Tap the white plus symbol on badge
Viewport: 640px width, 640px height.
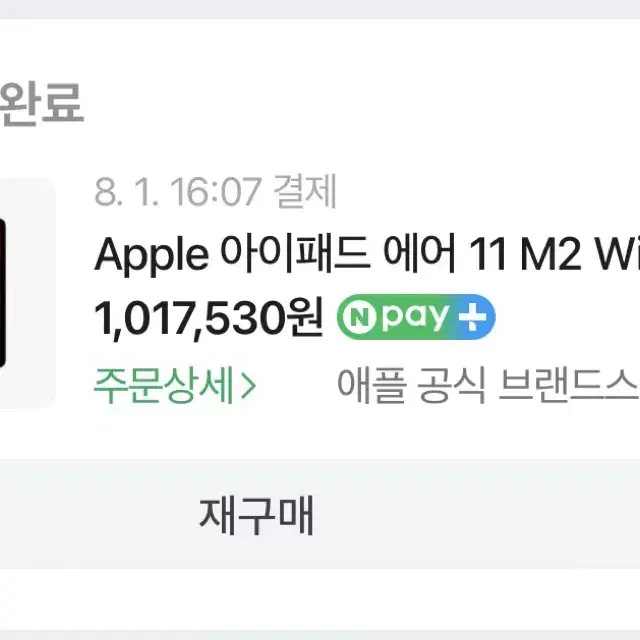pyautogui.click(x=472, y=317)
